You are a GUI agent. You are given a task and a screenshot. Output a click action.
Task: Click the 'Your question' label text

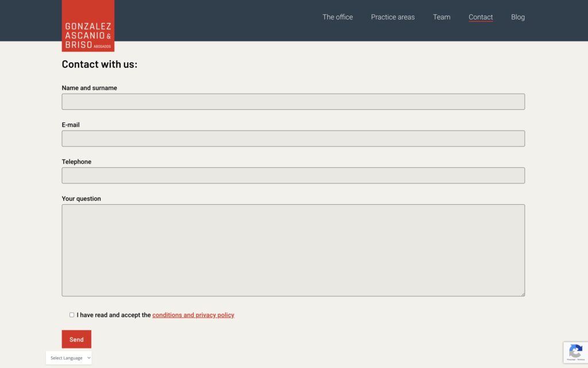pyautogui.click(x=81, y=198)
